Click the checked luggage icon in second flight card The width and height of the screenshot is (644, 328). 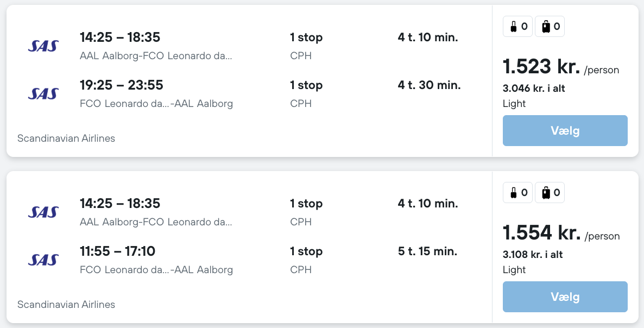(x=545, y=192)
